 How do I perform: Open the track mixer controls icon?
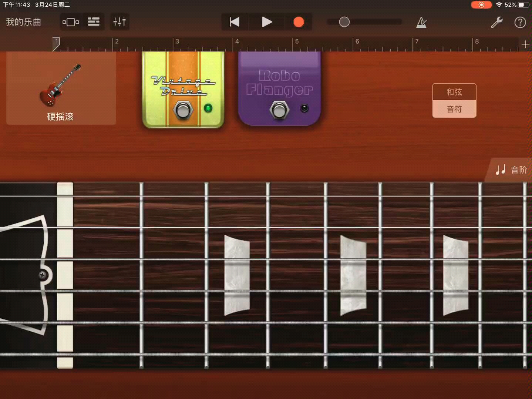coord(119,22)
